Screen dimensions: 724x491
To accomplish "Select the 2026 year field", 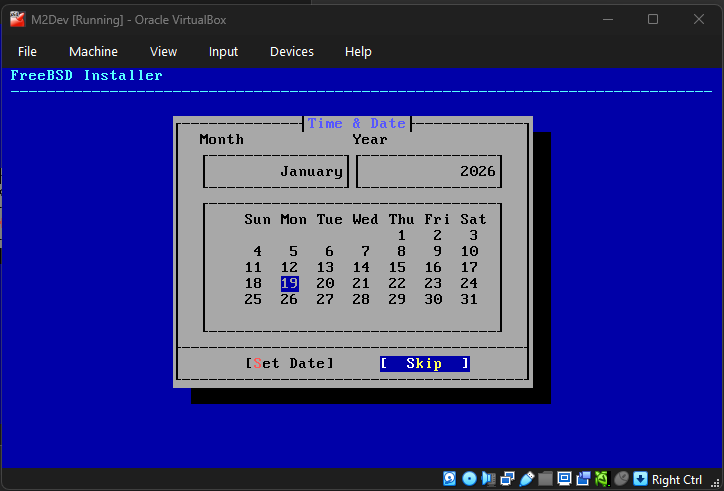I will click(429, 171).
